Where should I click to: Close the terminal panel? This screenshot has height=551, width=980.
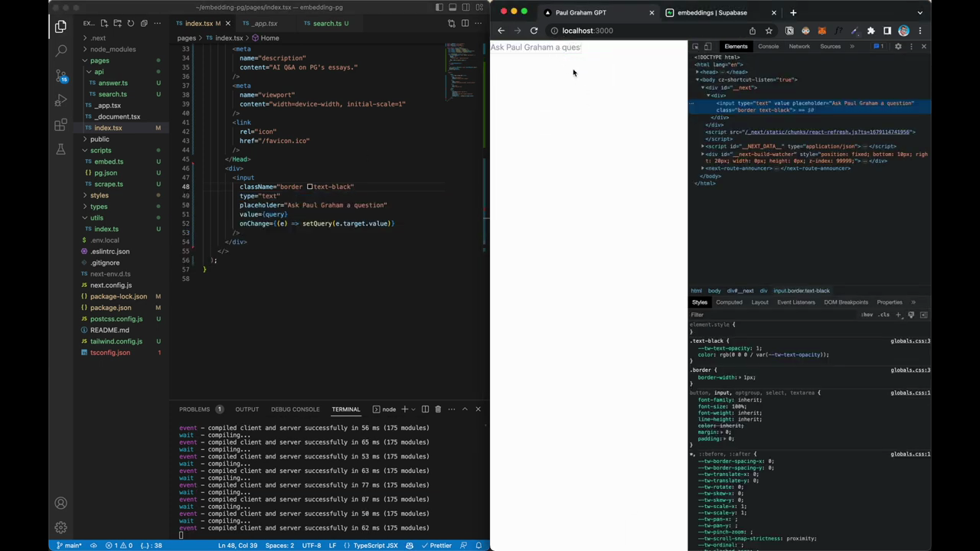[478, 409]
